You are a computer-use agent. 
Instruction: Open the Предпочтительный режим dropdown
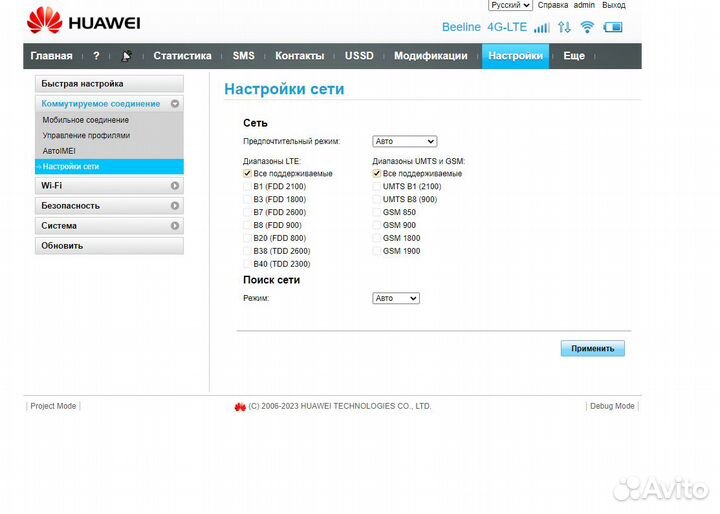click(x=405, y=141)
